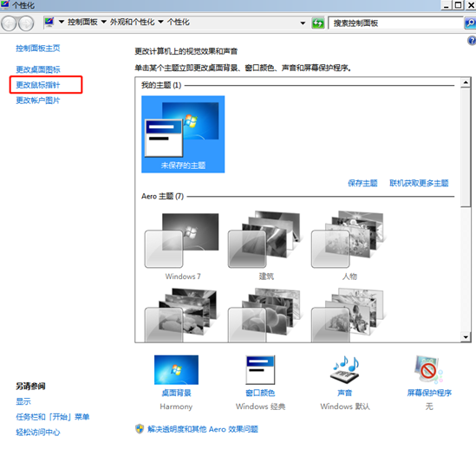
Task: Click the Windows 默认 label under 声音
Action: [345, 407]
